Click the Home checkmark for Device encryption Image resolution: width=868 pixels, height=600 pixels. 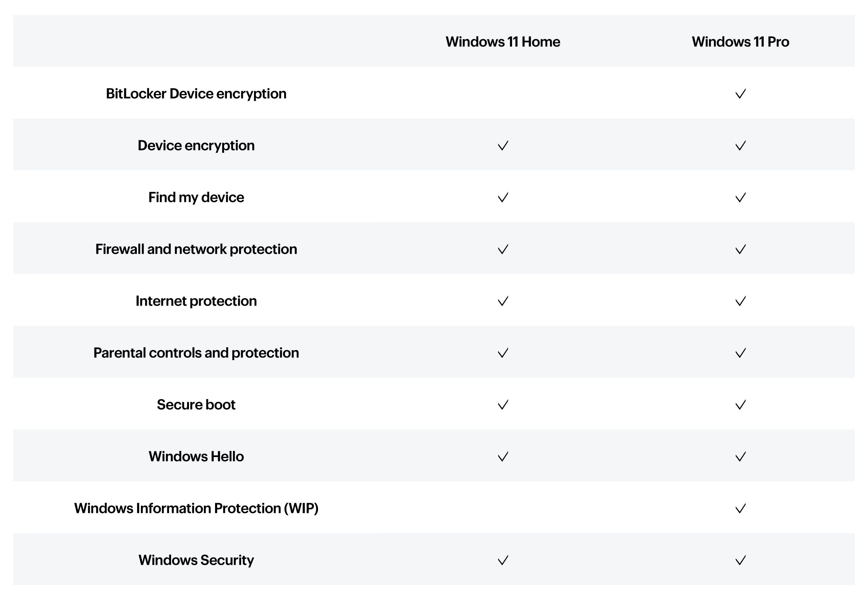(503, 145)
